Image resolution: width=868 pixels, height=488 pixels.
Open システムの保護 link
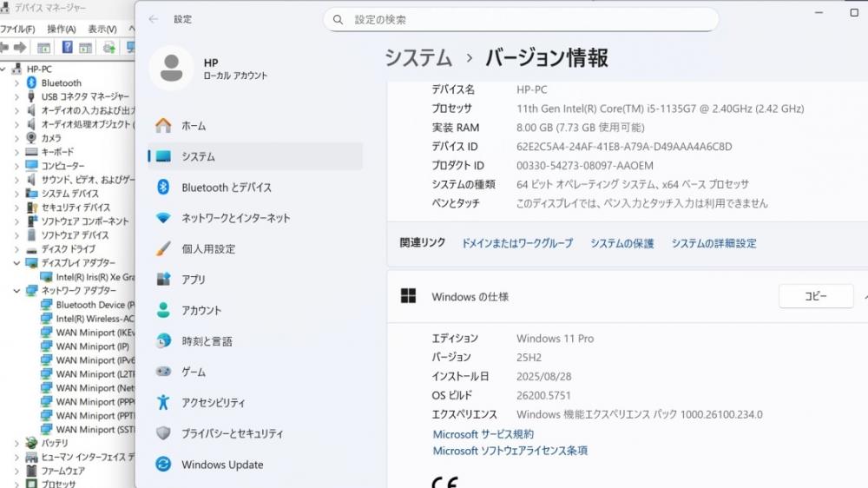(x=621, y=243)
